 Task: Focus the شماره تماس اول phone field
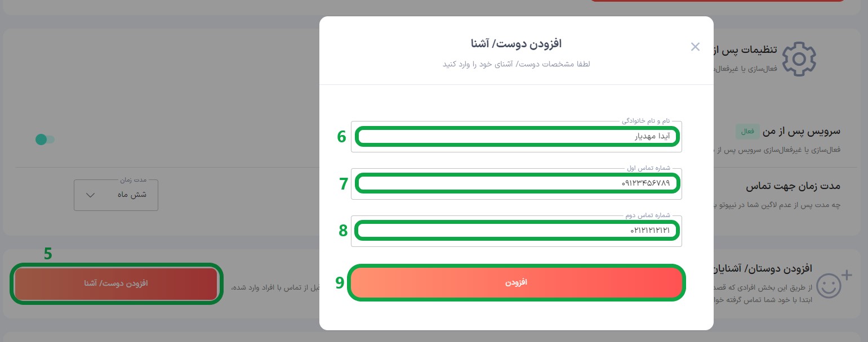(x=517, y=183)
